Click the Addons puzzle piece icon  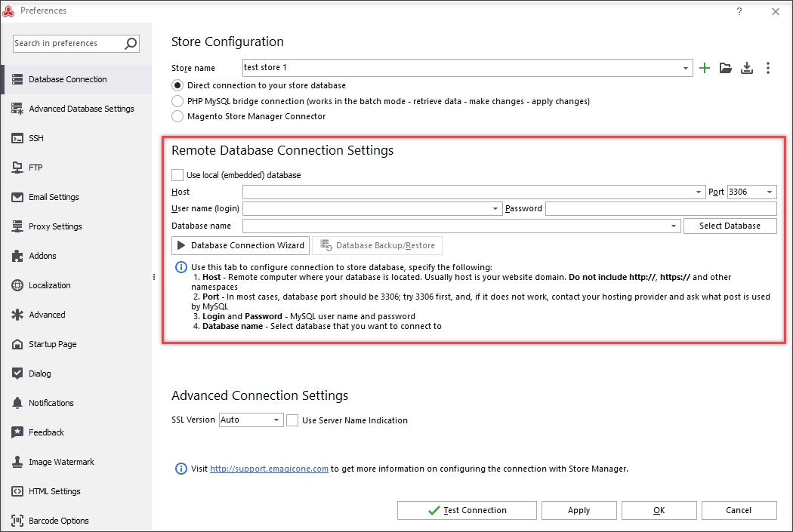(x=17, y=256)
